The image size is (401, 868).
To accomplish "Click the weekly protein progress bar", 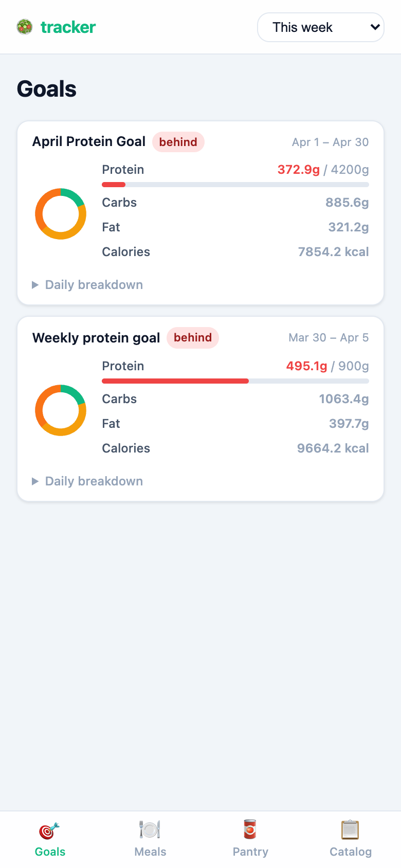I will click(x=235, y=381).
